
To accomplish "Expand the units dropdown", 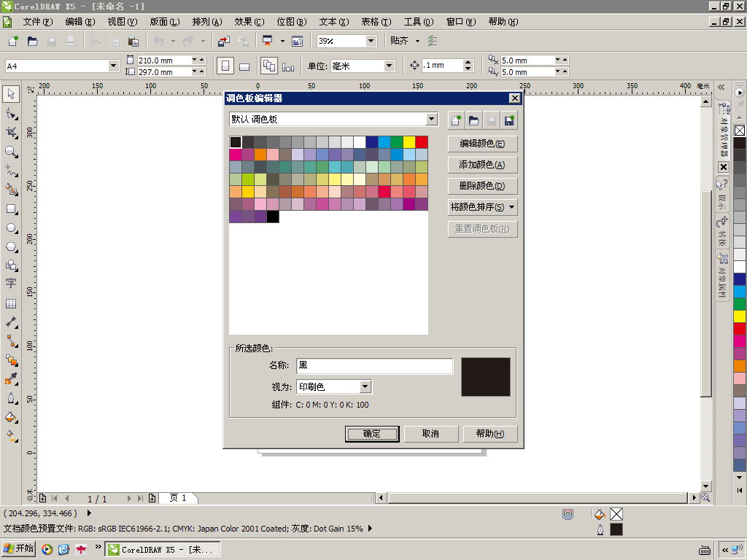I will pyautogui.click(x=390, y=66).
